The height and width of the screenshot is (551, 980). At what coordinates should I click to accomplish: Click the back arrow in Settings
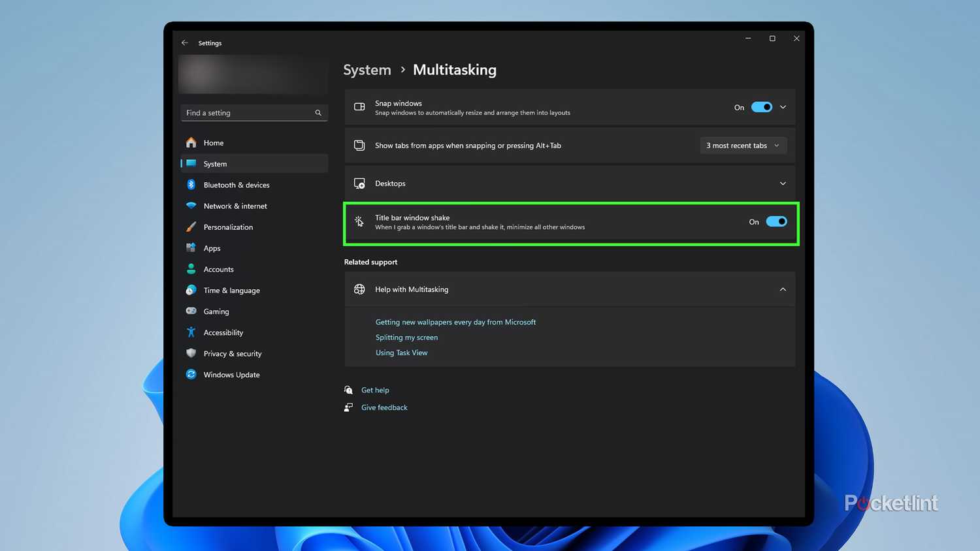(185, 42)
